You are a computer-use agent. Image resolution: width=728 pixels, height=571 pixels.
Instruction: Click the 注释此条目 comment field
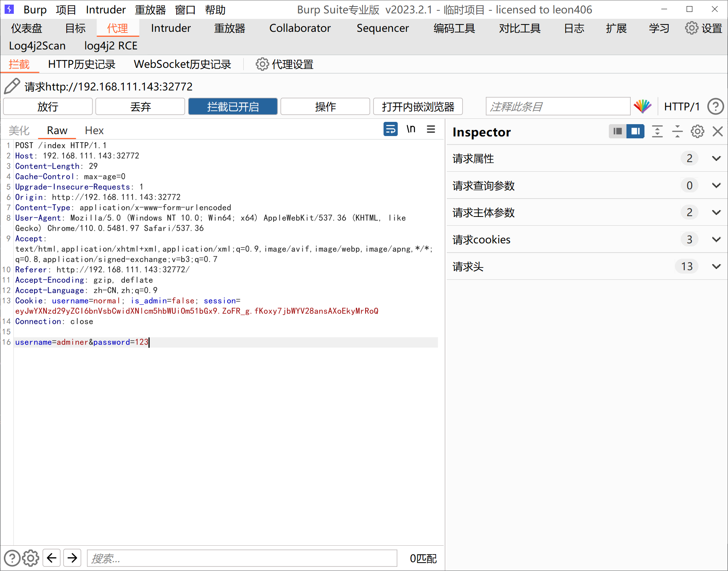click(558, 106)
